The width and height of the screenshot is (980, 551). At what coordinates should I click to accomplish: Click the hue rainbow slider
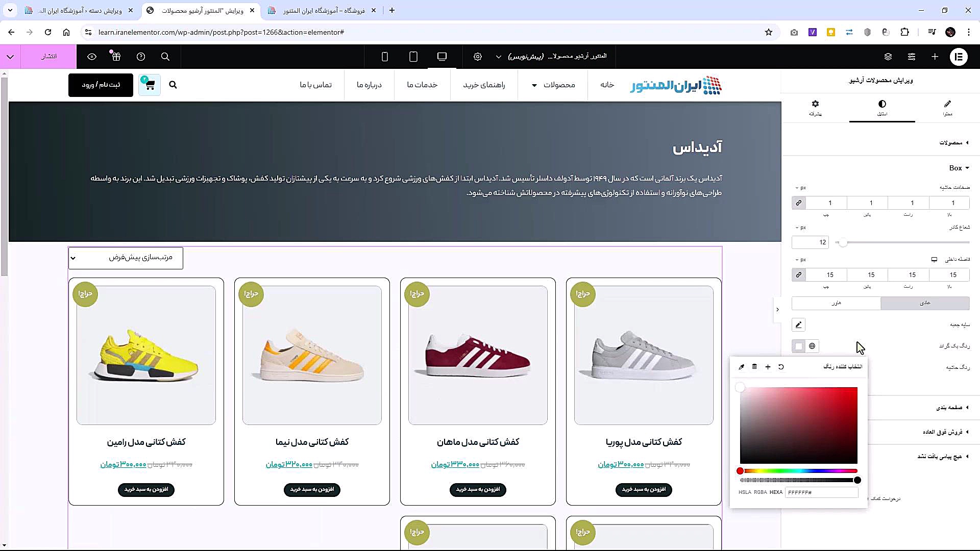tap(799, 471)
